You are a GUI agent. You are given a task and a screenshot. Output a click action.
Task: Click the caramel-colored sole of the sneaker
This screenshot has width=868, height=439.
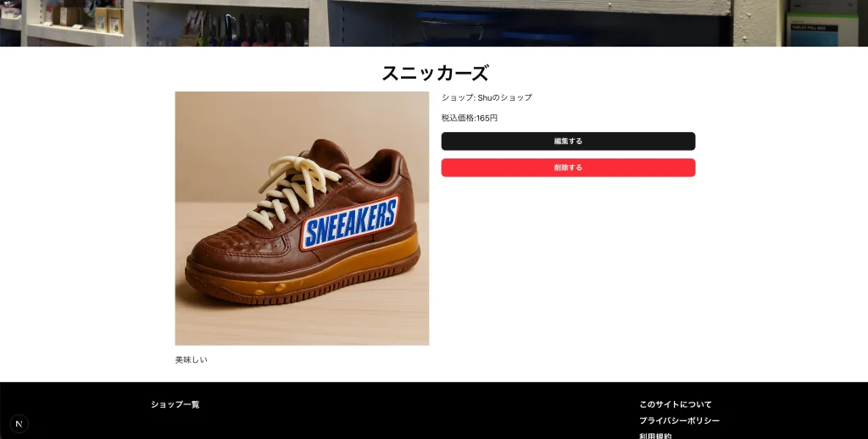click(x=310, y=274)
